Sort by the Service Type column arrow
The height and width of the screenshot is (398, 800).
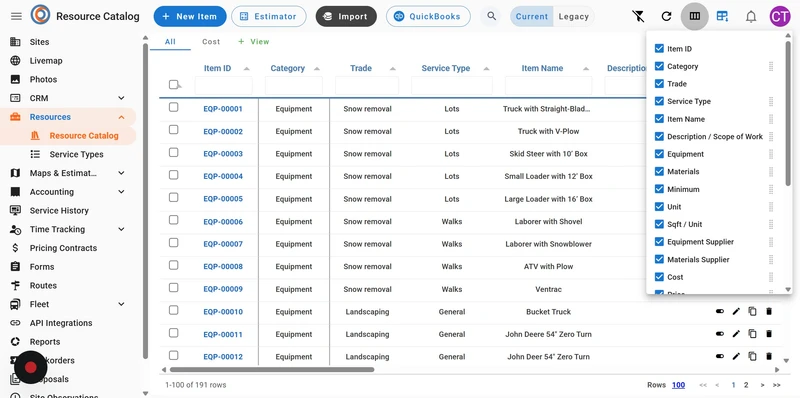486,68
